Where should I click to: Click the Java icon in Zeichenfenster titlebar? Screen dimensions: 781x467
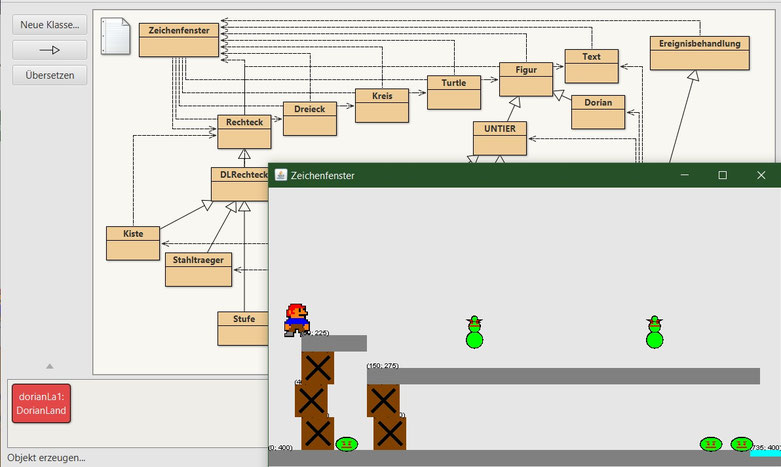(x=281, y=175)
